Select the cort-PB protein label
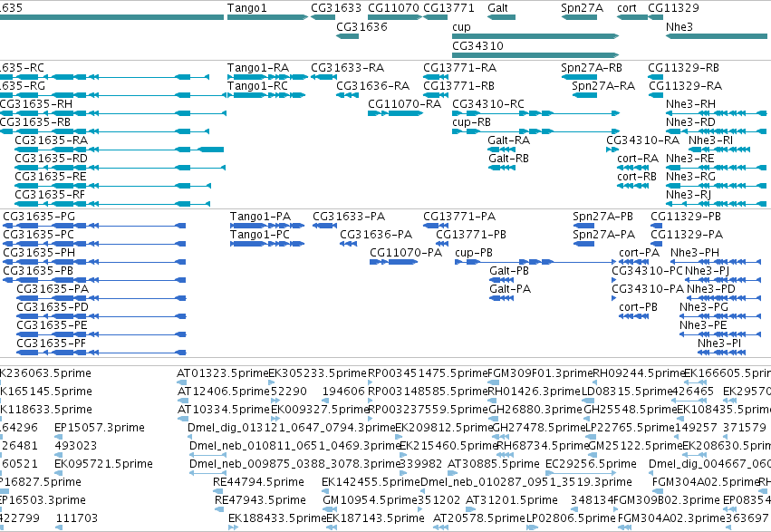The height and width of the screenshot is (532, 771). coord(638,307)
